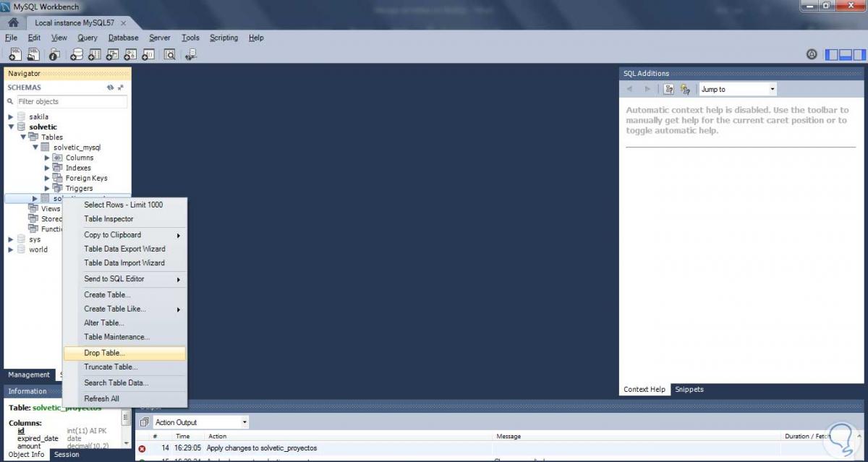Screen dimensions: 868x462
Task: Open Send to SQL Editor submenu
Action: pos(124,279)
